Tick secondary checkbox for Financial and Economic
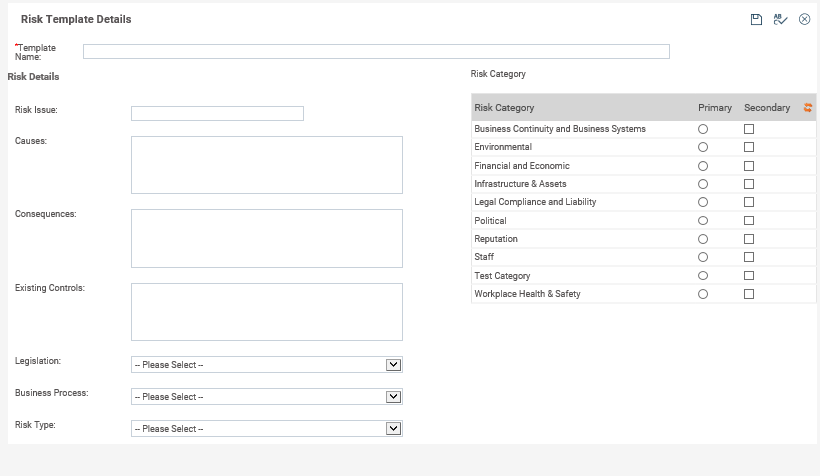Viewport: 820px width, 476px height. (x=749, y=166)
